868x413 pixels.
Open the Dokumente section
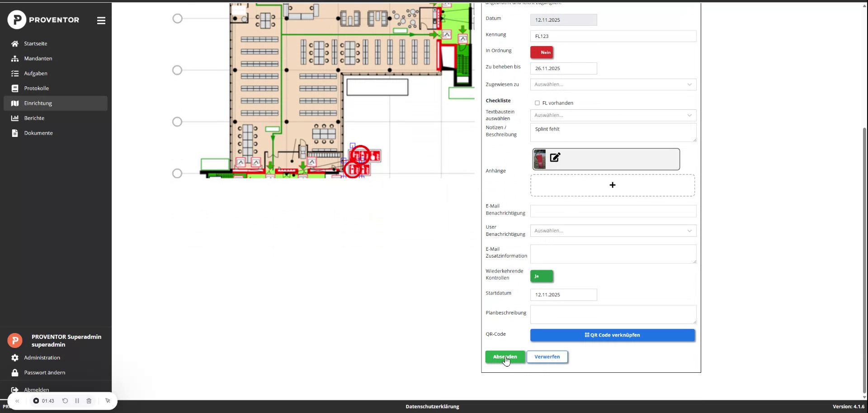point(37,133)
